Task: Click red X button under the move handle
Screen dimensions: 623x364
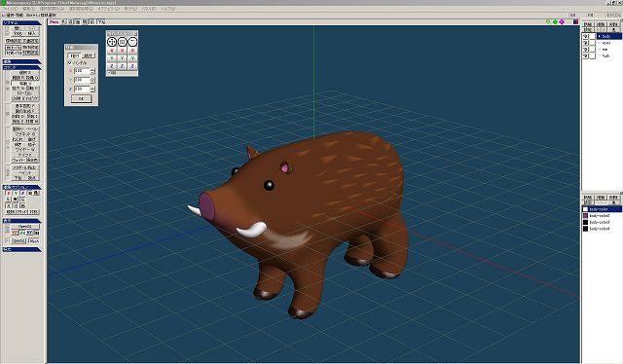Action: point(112,51)
